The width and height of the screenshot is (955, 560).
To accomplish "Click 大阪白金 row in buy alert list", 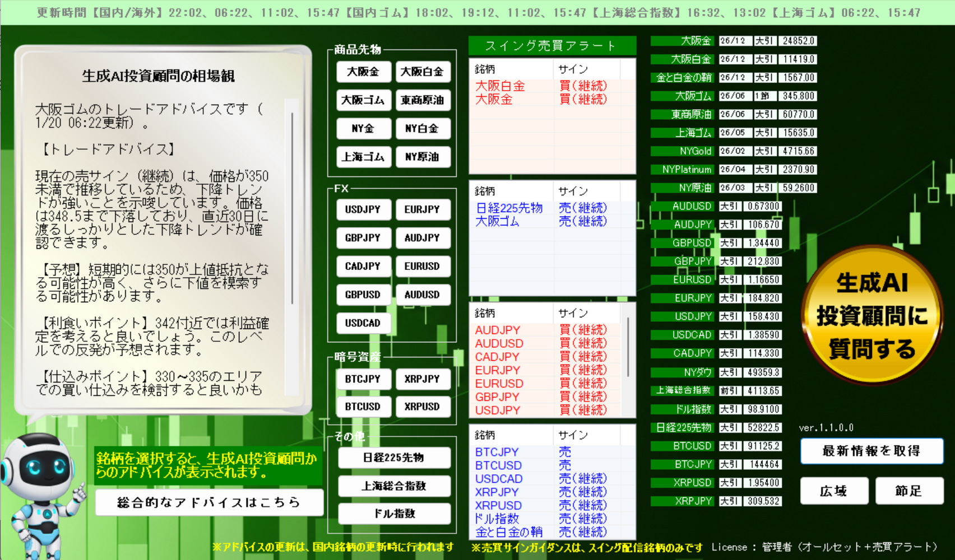I will point(552,86).
